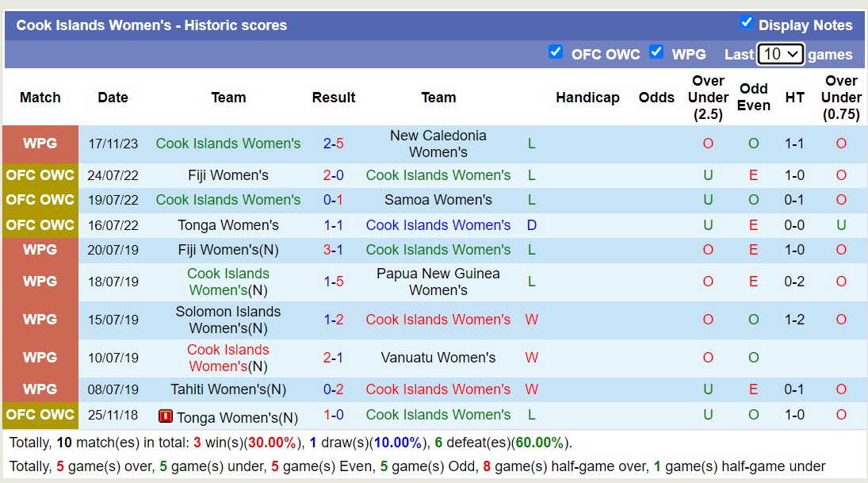The height and width of the screenshot is (483, 868).
Task: Open New Caledonia Women's team link
Action: click(438, 144)
